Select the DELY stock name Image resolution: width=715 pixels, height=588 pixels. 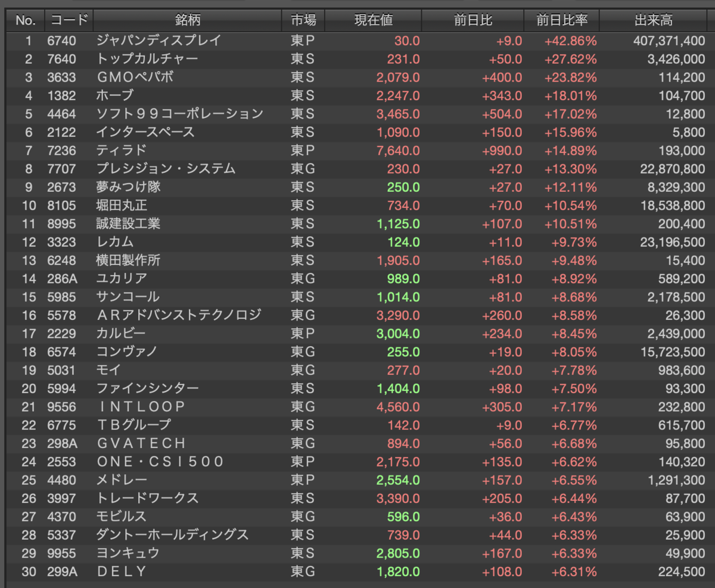[x=121, y=571]
